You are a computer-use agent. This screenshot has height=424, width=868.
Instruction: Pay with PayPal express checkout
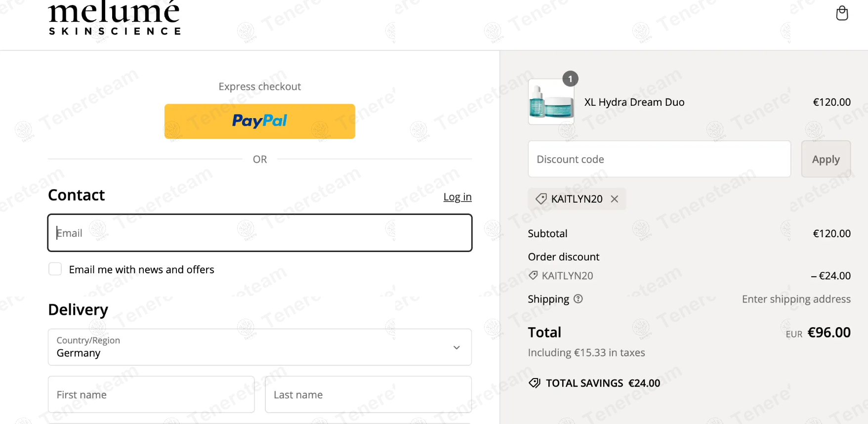click(x=259, y=121)
